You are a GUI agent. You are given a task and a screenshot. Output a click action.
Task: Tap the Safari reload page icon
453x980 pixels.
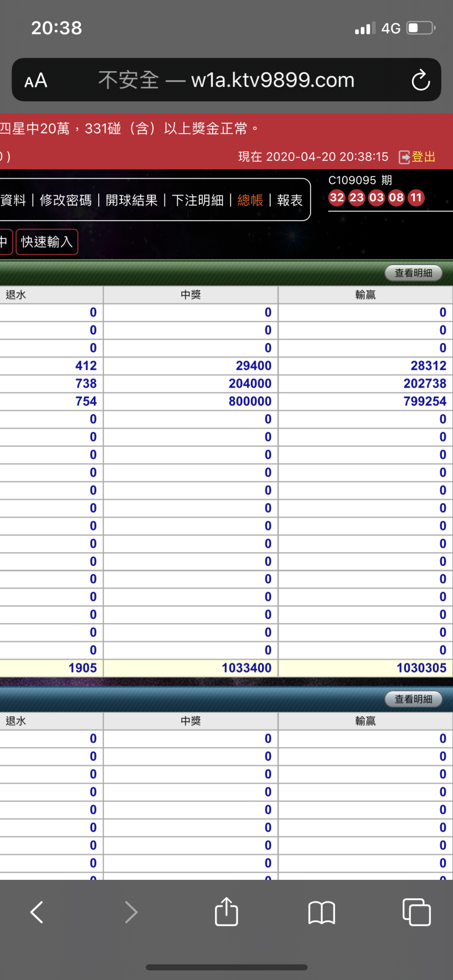pos(420,80)
